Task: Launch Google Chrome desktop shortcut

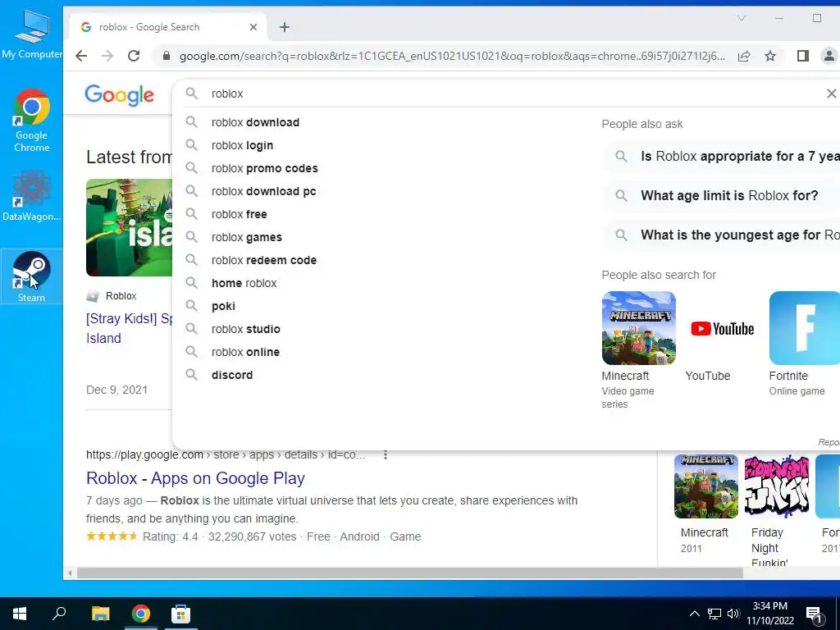Action: [32, 121]
